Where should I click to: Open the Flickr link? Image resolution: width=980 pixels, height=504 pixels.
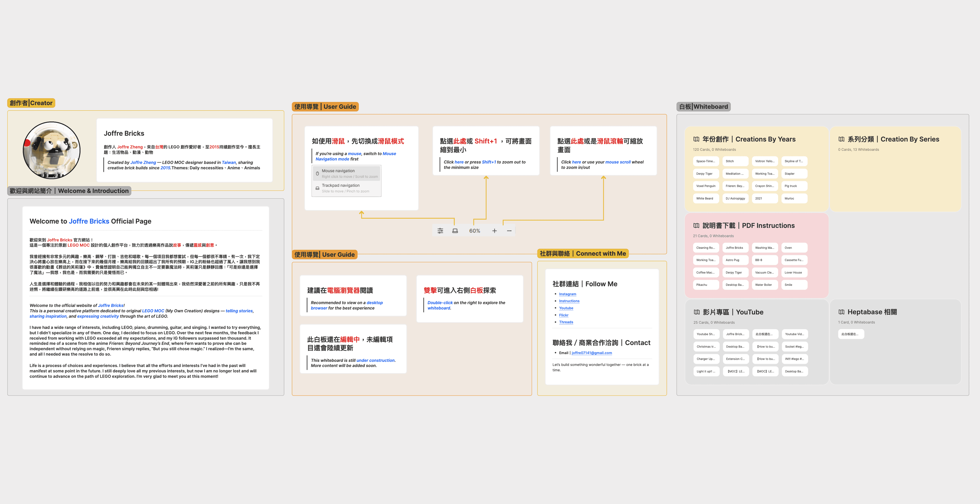point(563,315)
